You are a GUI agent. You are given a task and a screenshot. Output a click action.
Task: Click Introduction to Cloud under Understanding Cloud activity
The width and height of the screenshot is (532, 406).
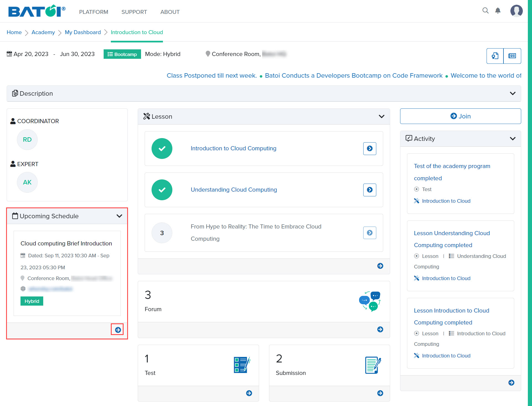[446, 278]
